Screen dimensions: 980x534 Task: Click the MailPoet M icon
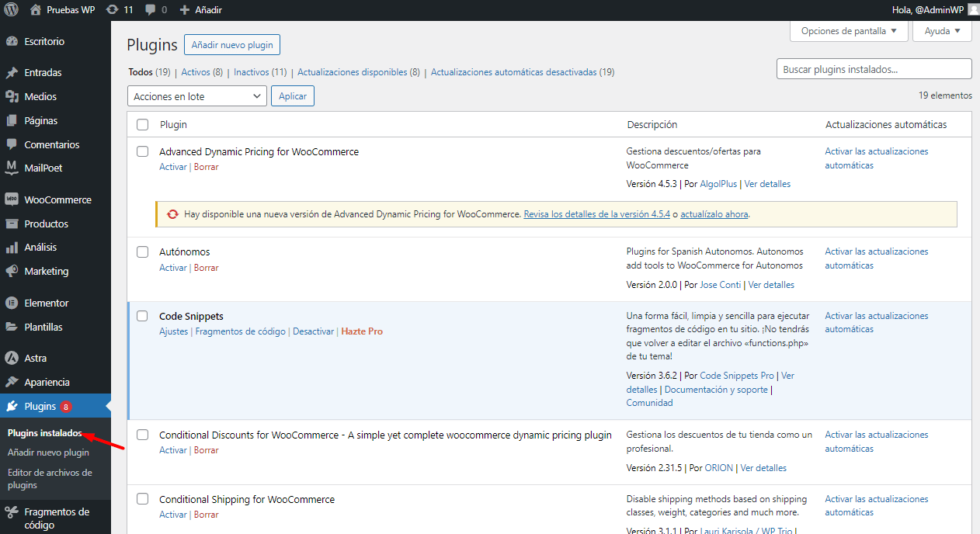pyautogui.click(x=12, y=168)
